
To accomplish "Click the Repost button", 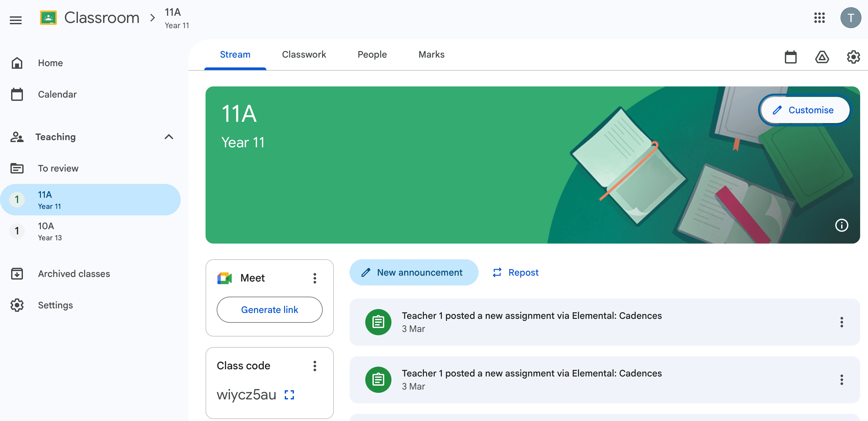I will (x=515, y=272).
